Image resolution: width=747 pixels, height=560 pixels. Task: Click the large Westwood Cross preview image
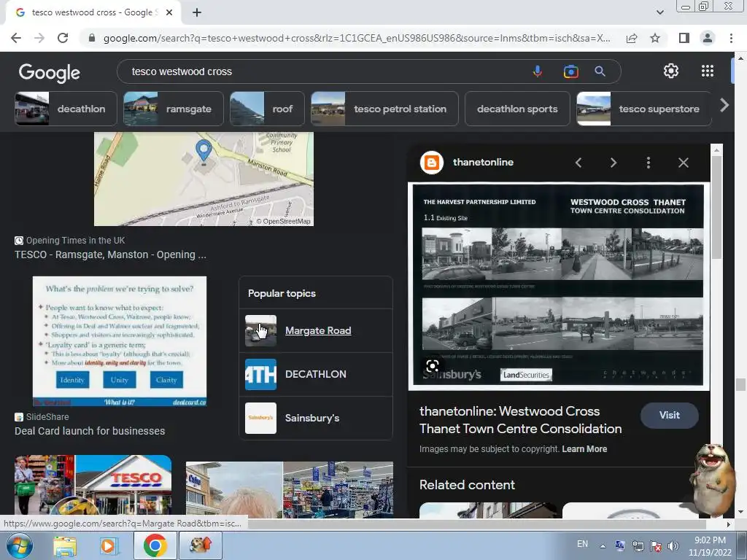pos(558,285)
